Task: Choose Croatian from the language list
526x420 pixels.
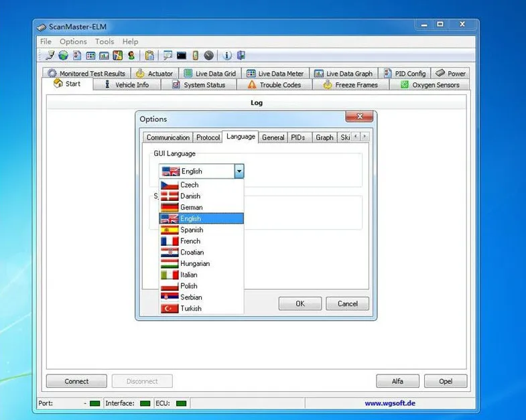Action: (201, 253)
